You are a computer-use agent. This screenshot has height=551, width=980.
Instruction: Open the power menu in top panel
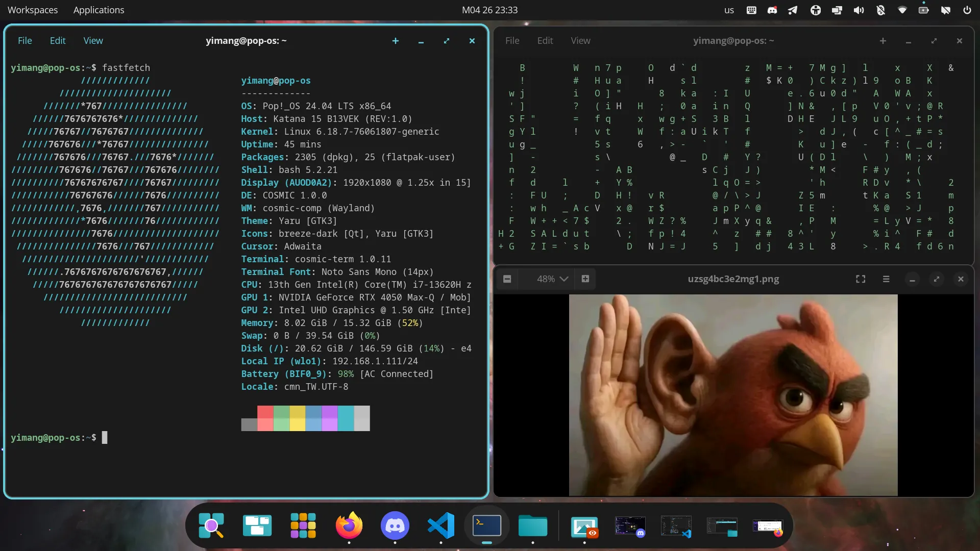(967, 10)
